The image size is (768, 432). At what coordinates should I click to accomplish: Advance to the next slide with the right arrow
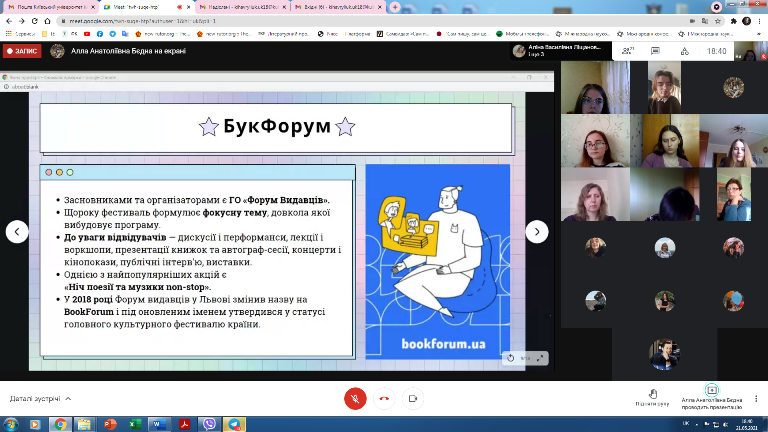(x=537, y=232)
